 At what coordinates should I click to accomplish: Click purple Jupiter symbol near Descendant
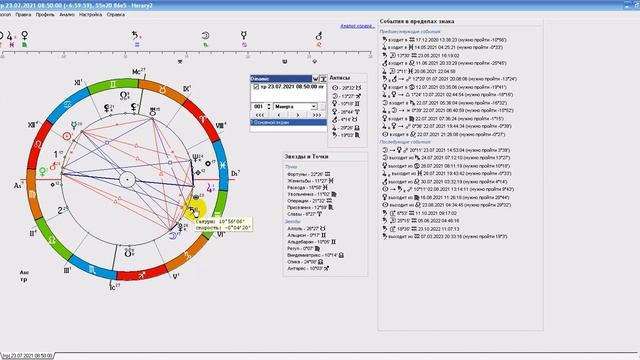coord(210,188)
